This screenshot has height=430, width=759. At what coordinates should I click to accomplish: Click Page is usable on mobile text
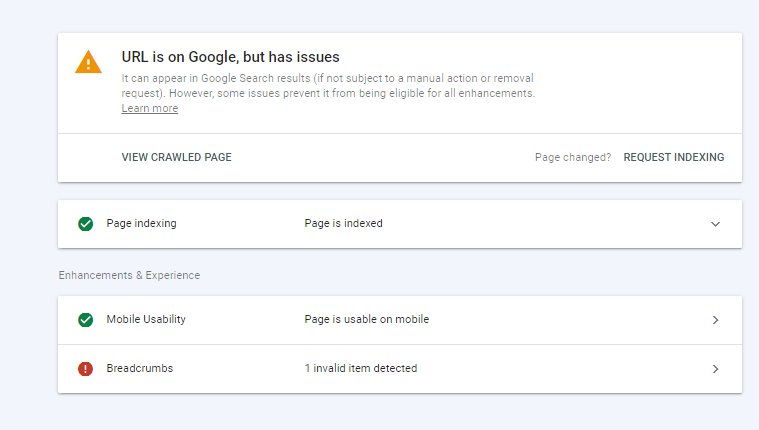(x=366, y=319)
